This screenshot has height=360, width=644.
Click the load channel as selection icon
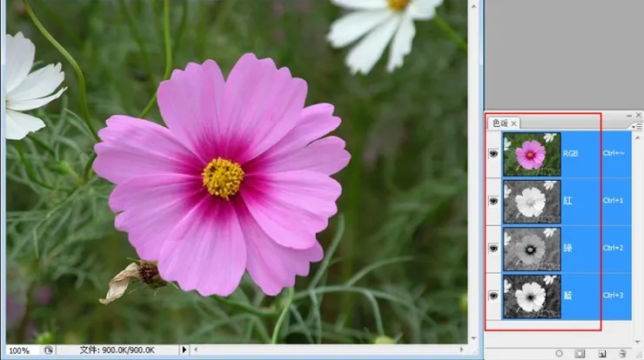point(559,354)
